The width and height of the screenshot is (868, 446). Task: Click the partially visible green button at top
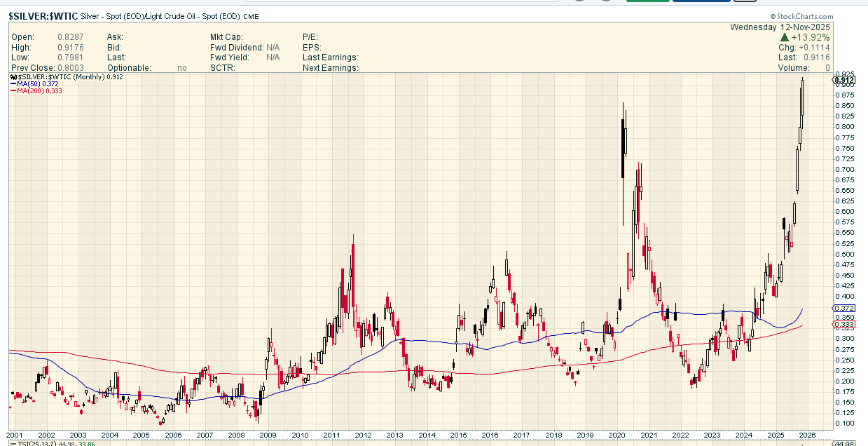[x=647, y=1]
